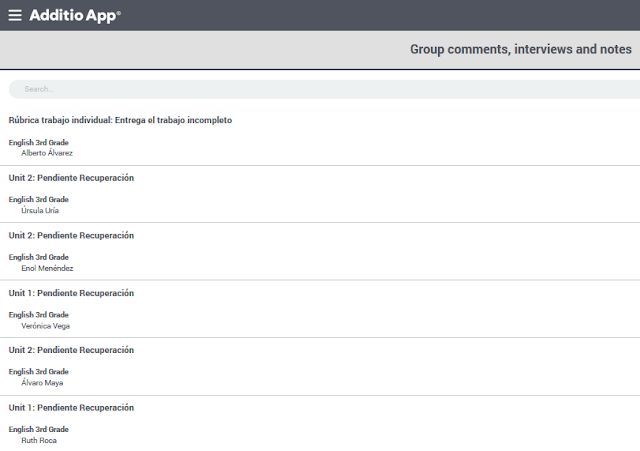Click English 3rd Grade above Enol Menéndez
Viewport: 640px width, 451px height.
point(39,257)
